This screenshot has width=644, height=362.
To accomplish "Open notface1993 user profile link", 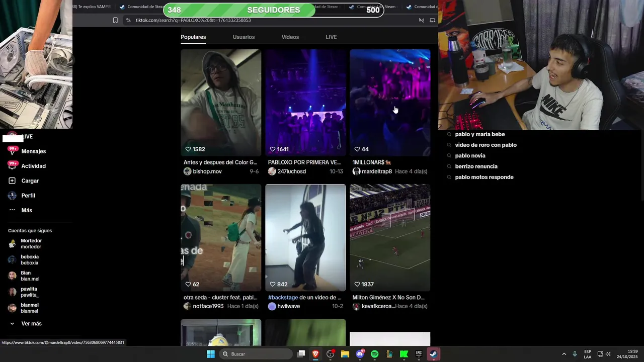I will 208,306.
